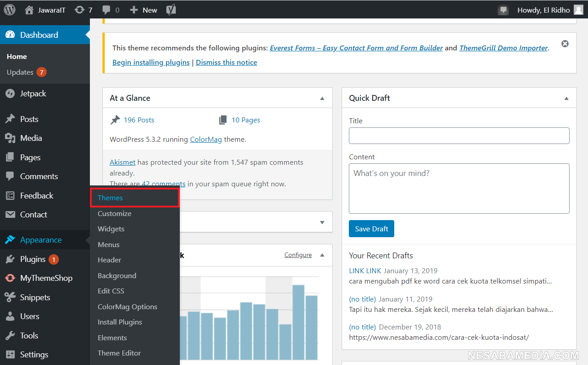Click the tallest bar in stats chart

pyautogui.click(x=298, y=321)
